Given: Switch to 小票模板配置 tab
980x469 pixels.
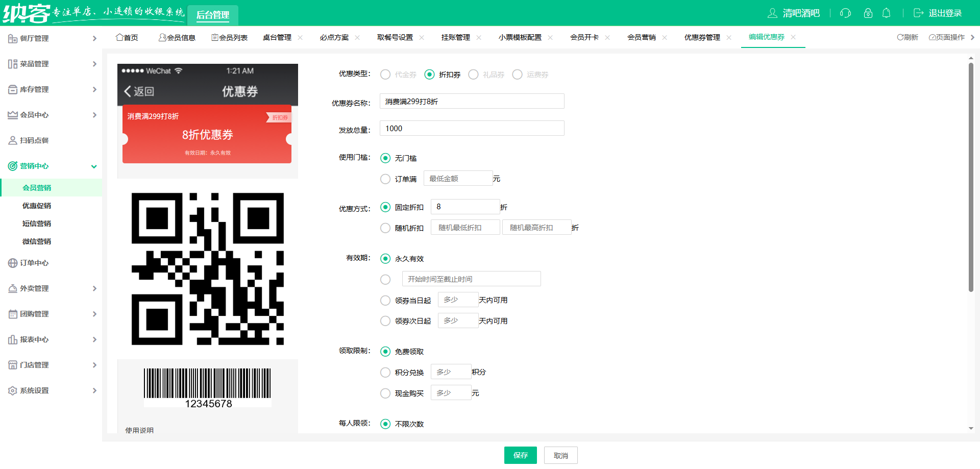Looking at the screenshot, I should [x=520, y=37].
